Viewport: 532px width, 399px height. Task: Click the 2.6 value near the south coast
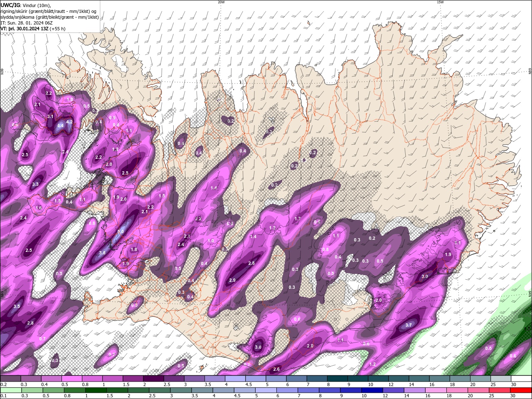276,369
